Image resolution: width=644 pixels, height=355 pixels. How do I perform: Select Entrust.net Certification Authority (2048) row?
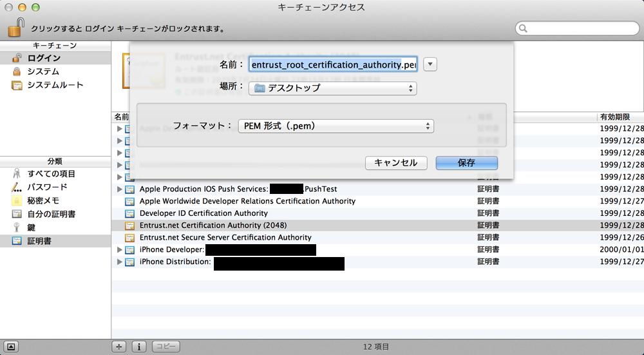point(377,225)
